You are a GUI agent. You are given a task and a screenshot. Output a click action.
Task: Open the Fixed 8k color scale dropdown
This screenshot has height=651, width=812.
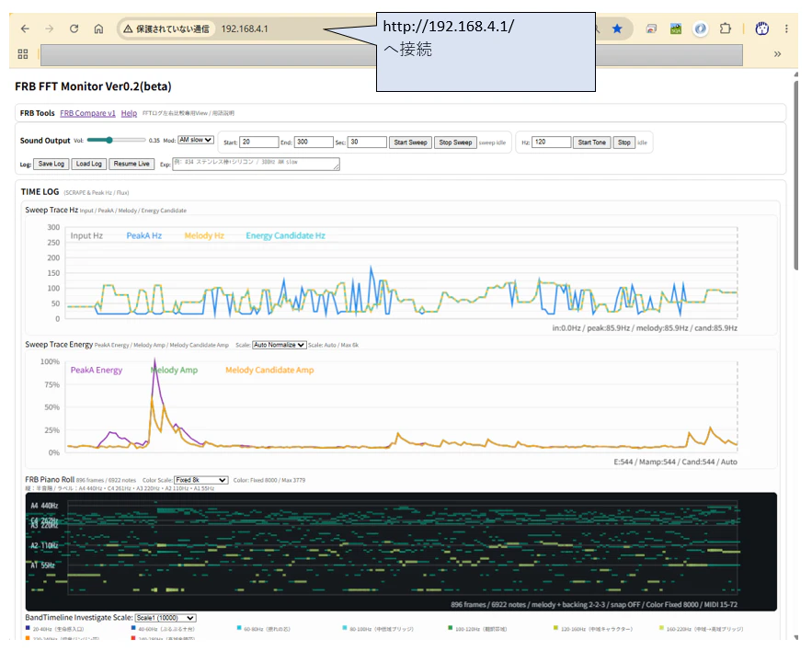(x=200, y=480)
